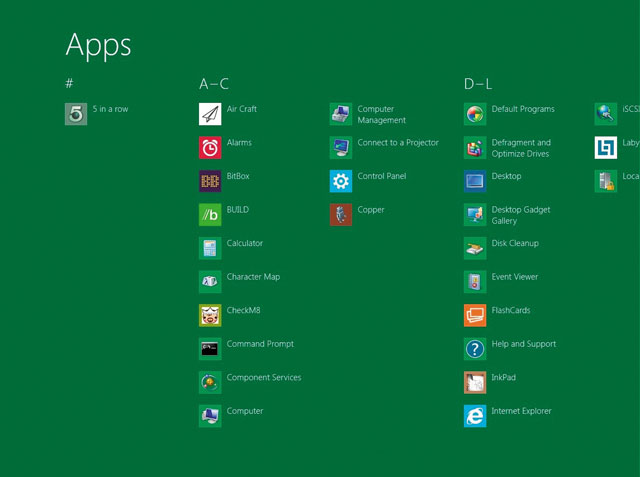Select the 'Disk Cleanup' label
Viewport: 640px width, 477px height.
pyautogui.click(x=515, y=243)
